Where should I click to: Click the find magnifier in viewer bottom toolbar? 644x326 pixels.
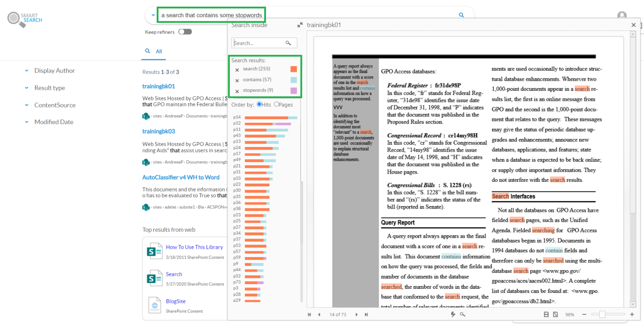(463, 314)
